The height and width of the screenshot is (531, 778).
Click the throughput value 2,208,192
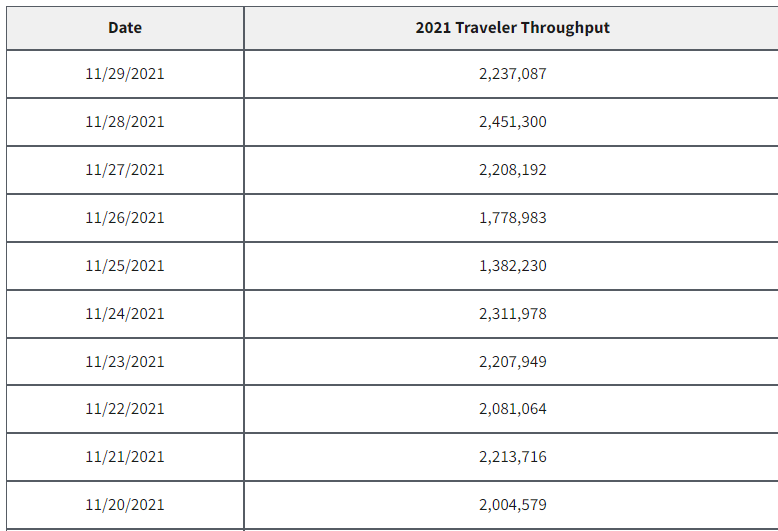pyautogui.click(x=513, y=170)
